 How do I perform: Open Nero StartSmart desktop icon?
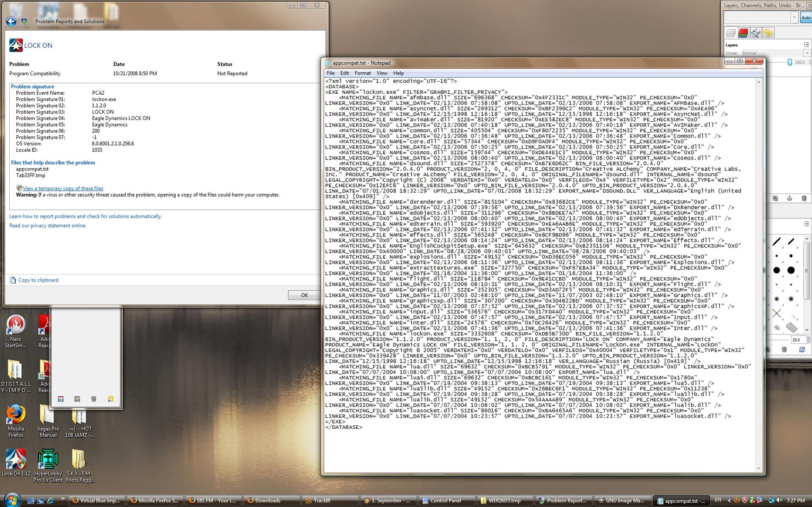tap(16, 332)
